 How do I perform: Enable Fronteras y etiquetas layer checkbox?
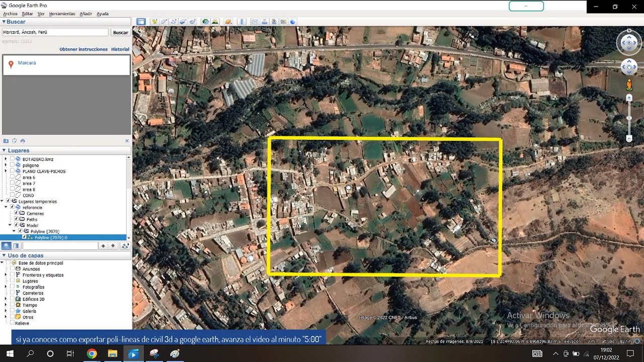(12, 275)
